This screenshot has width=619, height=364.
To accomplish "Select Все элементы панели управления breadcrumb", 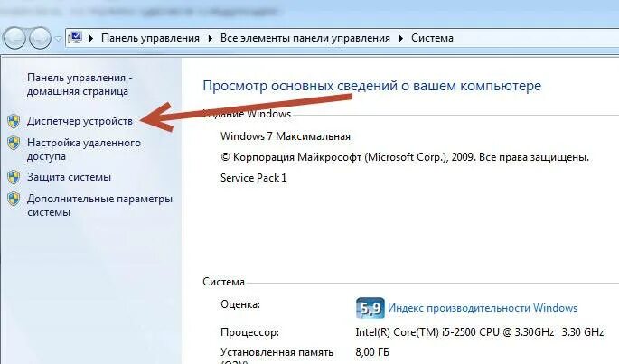I will tap(305, 38).
